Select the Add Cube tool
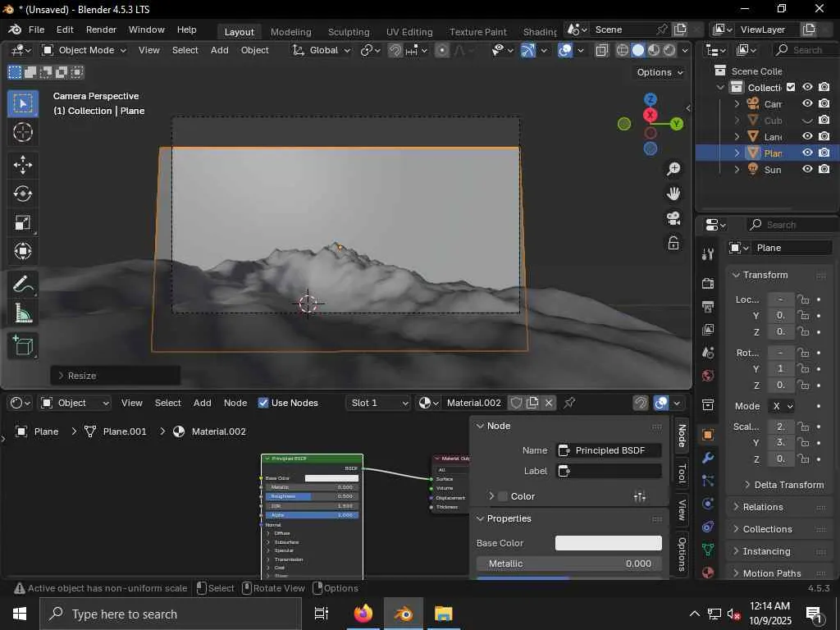The width and height of the screenshot is (840, 630). (x=23, y=345)
